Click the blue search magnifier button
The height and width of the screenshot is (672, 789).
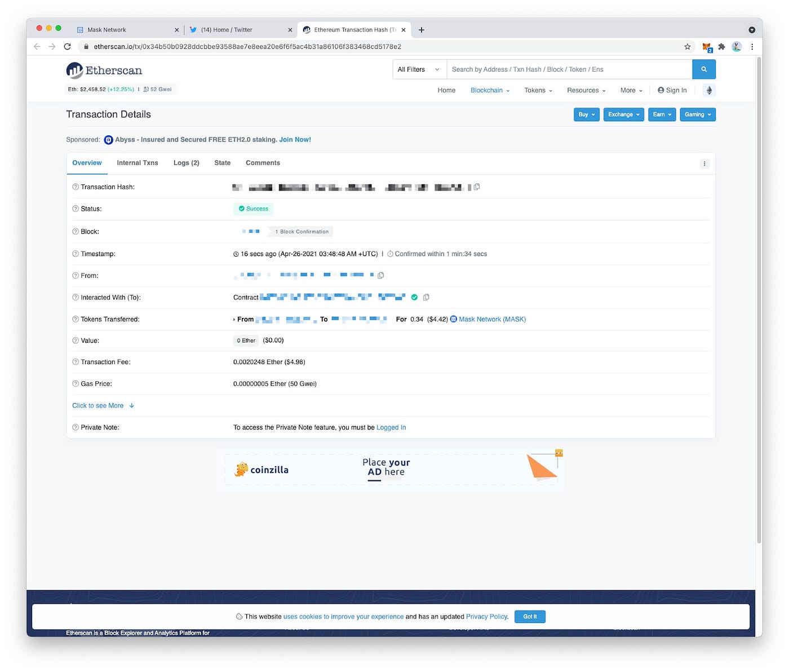[704, 69]
